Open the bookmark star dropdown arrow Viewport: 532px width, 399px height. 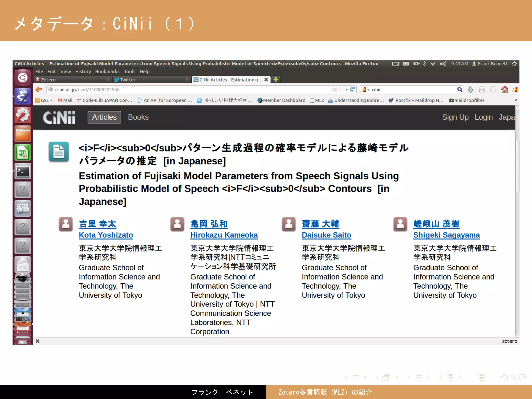347,90
